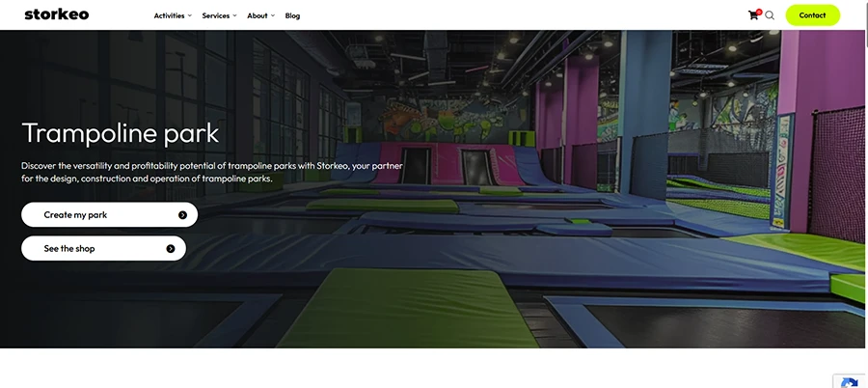This screenshot has width=868, height=388.
Task: Open the Services menu item
Action: [216, 15]
